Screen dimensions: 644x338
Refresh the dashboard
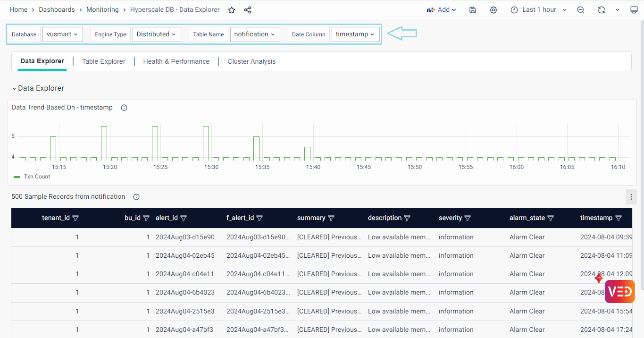[x=601, y=10]
